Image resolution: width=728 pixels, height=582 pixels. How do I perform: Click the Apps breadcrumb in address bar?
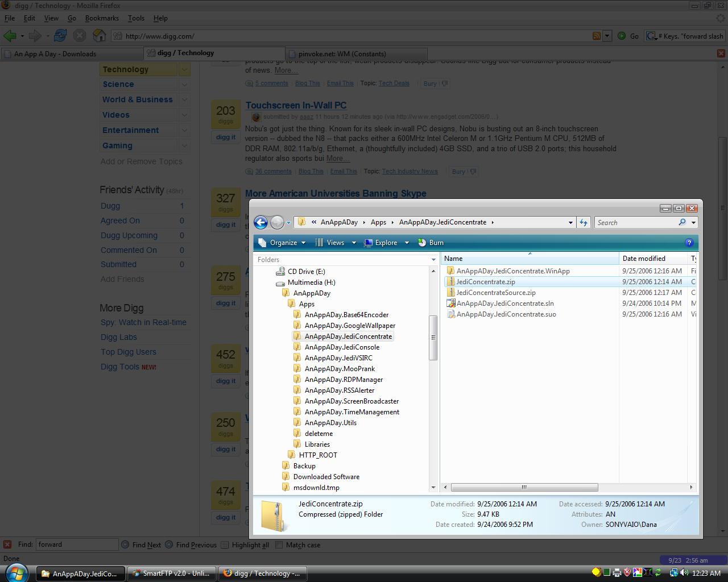(x=378, y=222)
